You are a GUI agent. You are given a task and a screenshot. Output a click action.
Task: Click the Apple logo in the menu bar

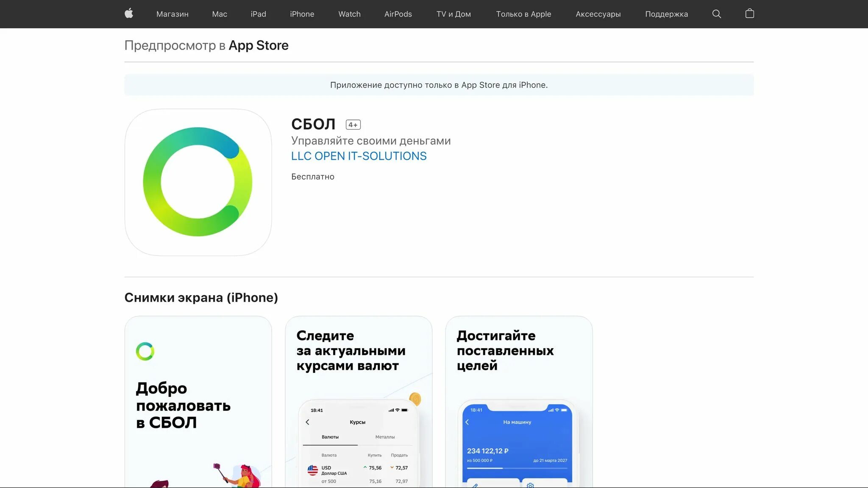(129, 14)
